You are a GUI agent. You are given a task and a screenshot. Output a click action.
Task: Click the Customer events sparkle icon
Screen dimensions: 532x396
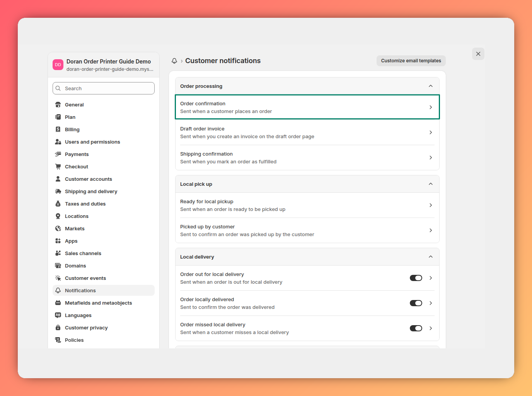[x=58, y=278]
